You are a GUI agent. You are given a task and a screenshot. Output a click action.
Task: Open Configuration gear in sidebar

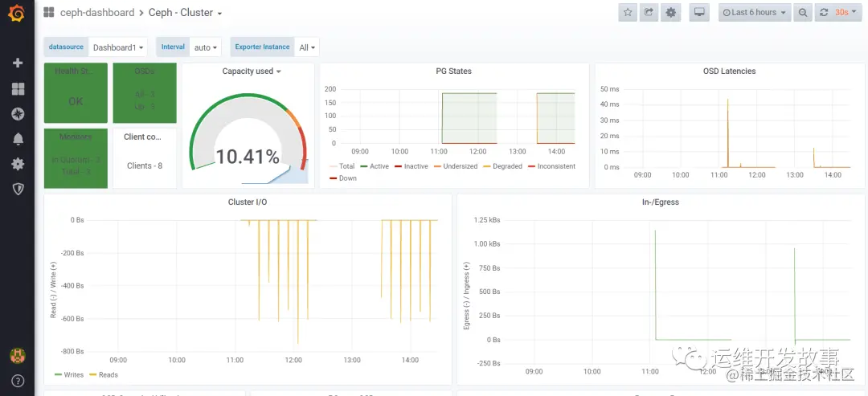pos(18,164)
